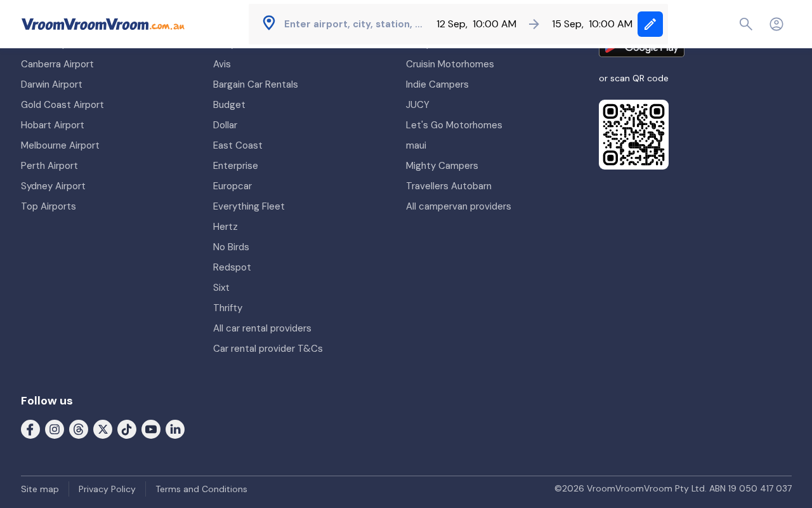Open the Mighty Campers link
This screenshot has height=508, width=812.
coord(442,166)
